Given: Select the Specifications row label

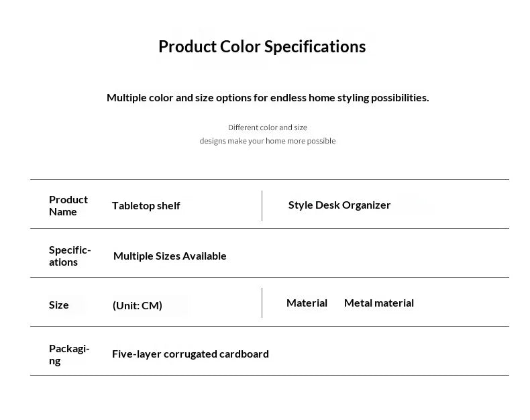Looking at the screenshot, I should pyautogui.click(x=70, y=256).
